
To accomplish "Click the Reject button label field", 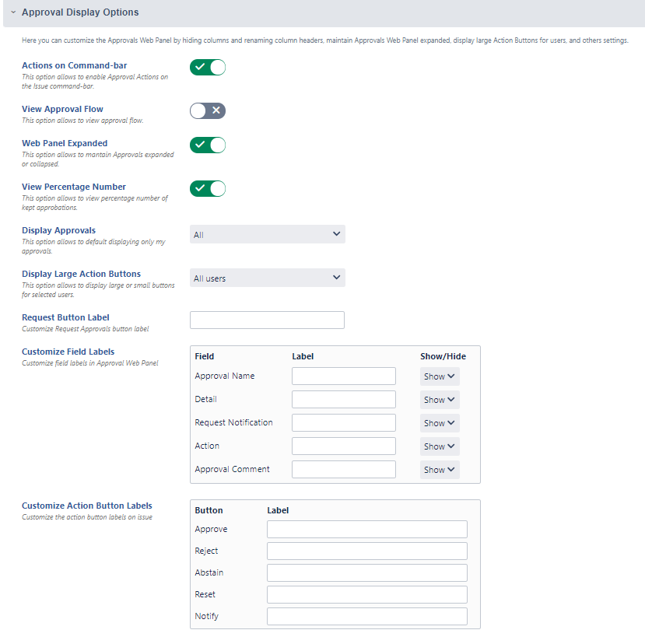I will click(366, 551).
